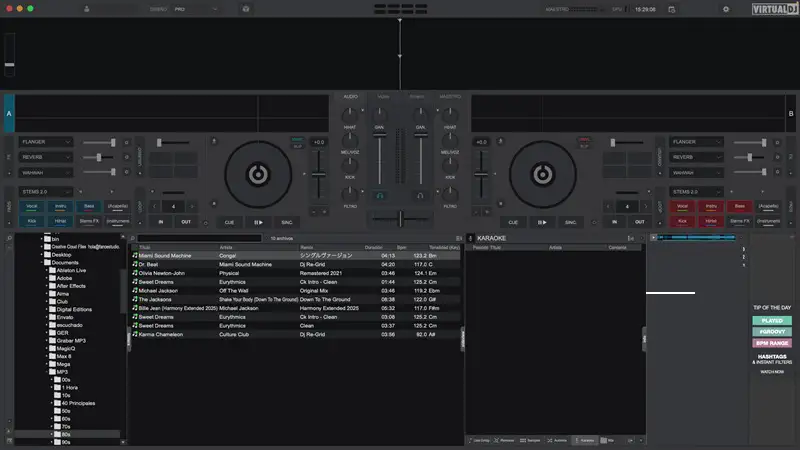The height and width of the screenshot is (450, 800).
Task: Click the Karaoke microphone icon
Action: point(470,238)
